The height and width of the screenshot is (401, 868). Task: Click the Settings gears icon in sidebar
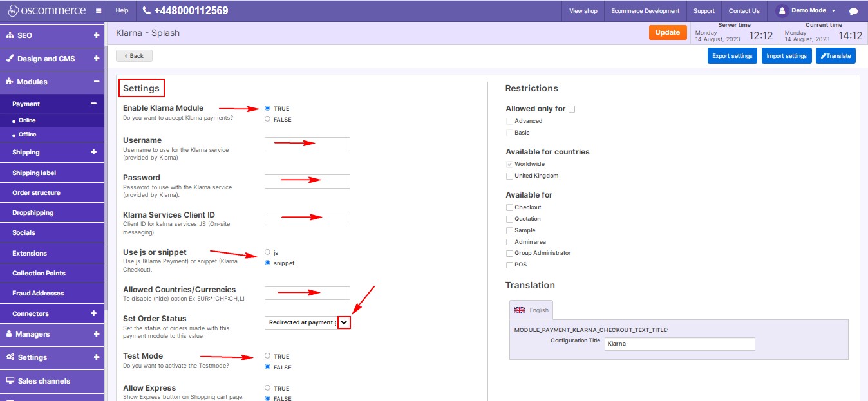tap(10, 357)
